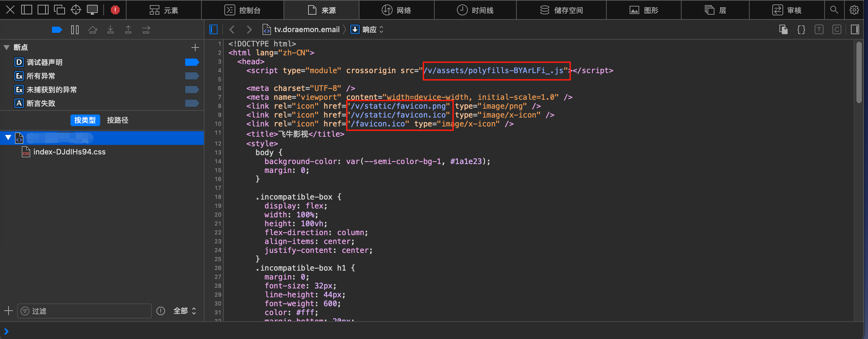The height and width of the screenshot is (339, 868).
Task: Add a new breakpoint with plus icon
Action: (195, 48)
